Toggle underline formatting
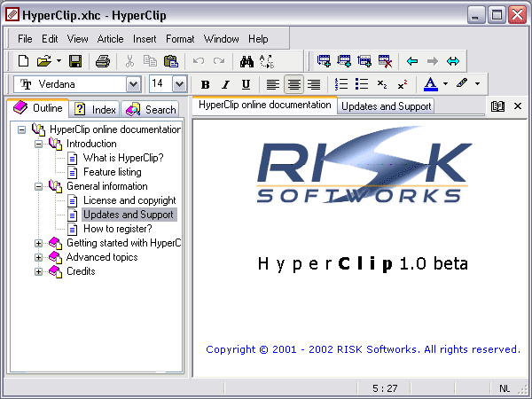 click(246, 84)
